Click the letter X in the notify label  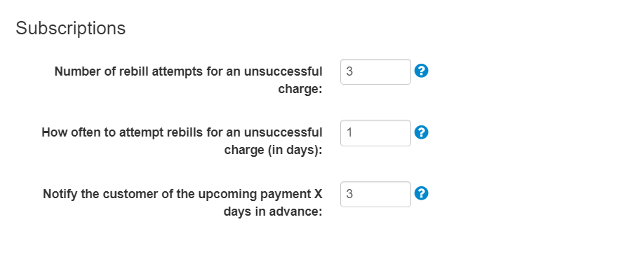point(318,194)
